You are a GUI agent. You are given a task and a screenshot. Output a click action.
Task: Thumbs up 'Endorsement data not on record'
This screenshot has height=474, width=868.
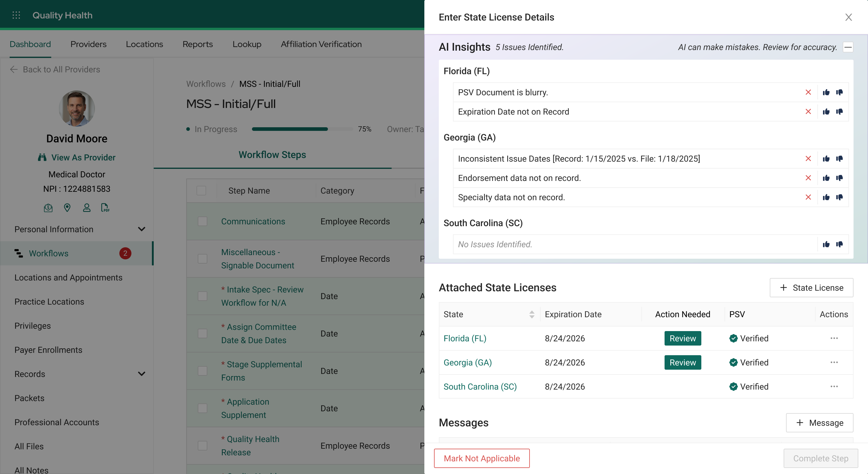pos(826,178)
